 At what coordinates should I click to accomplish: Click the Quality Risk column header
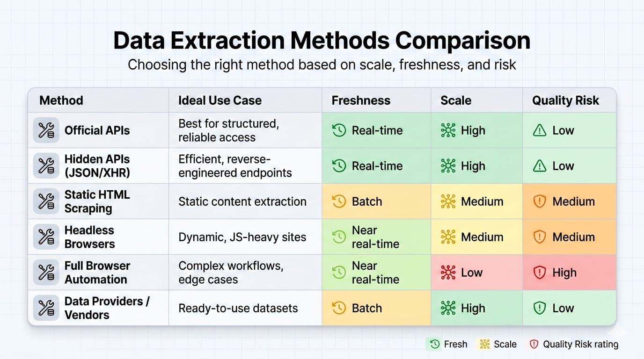pyautogui.click(x=565, y=101)
